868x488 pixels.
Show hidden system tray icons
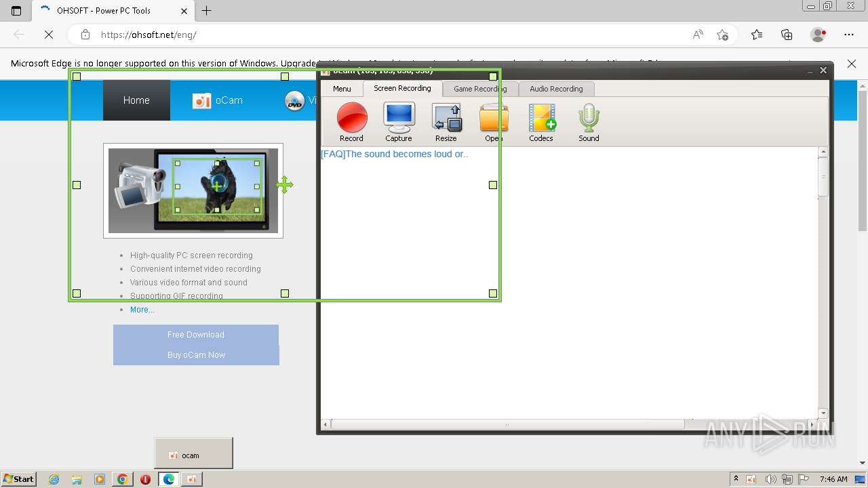736,479
